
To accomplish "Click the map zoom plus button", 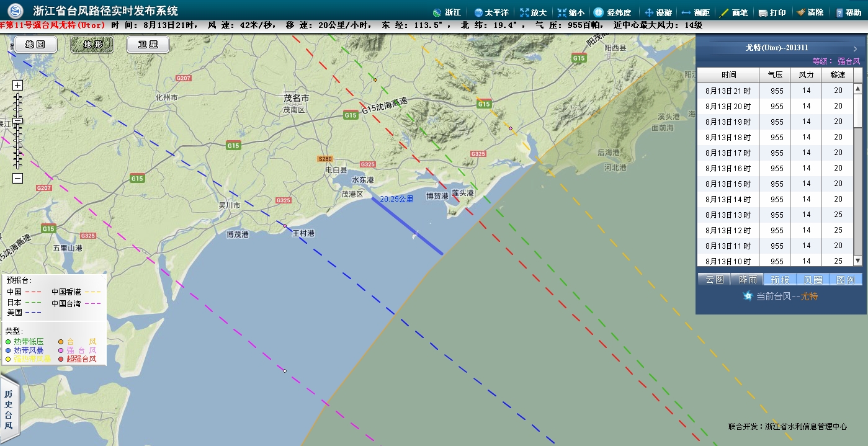I will tap(17, 86).
